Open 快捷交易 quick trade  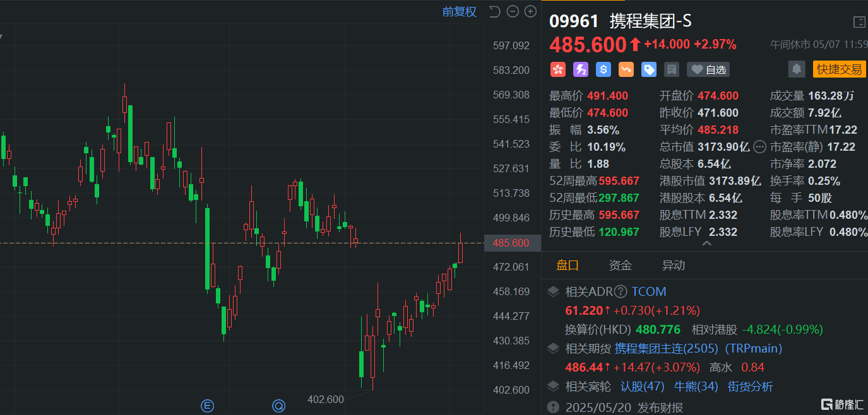[x=839, y=69]
